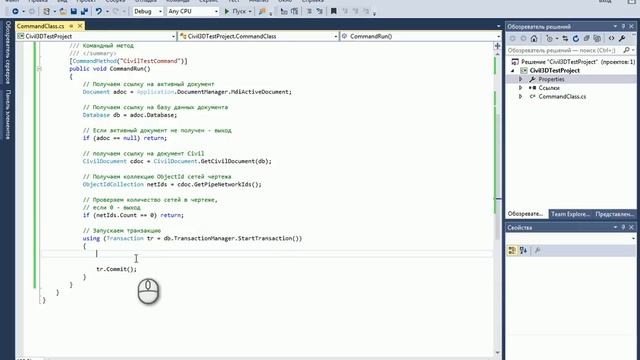Viewport: 640px width, 360px height.
Task: Open the Свойства panel window options arrow
Action: tap(615, 227)
